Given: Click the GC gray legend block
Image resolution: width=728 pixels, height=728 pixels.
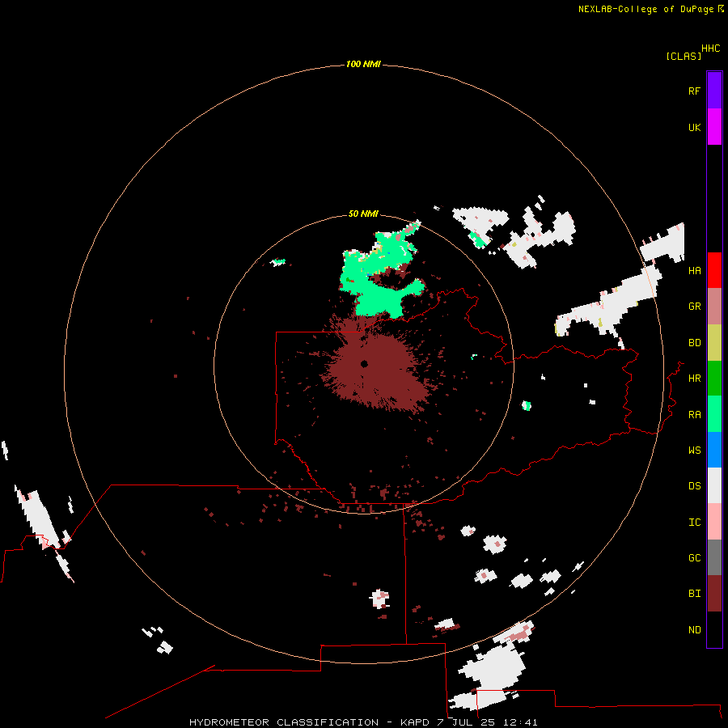Looking at the screenshot, I should [x=714, y=557].
